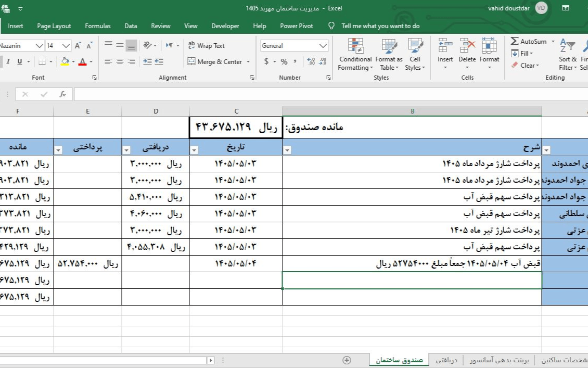Toggle middle vertical alignment
Image resolution: width=588 pixels, height=368 pixels.
120,45
